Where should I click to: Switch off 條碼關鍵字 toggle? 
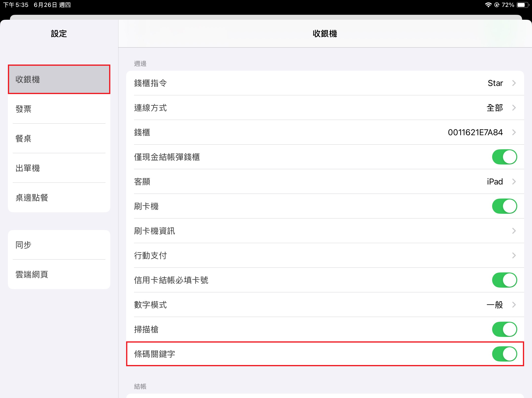[504, 354]
